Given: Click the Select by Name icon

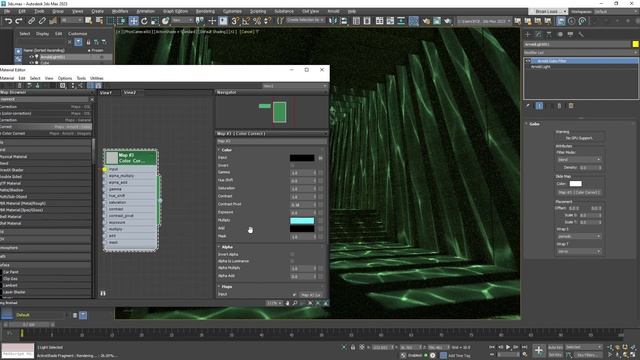Looking at the screenshot, I should (99, 21).
